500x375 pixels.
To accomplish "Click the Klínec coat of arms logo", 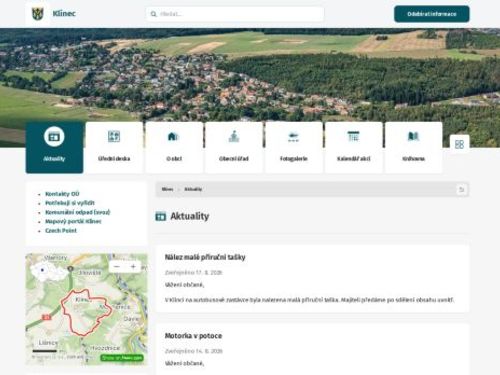I will tap(38, 14).
